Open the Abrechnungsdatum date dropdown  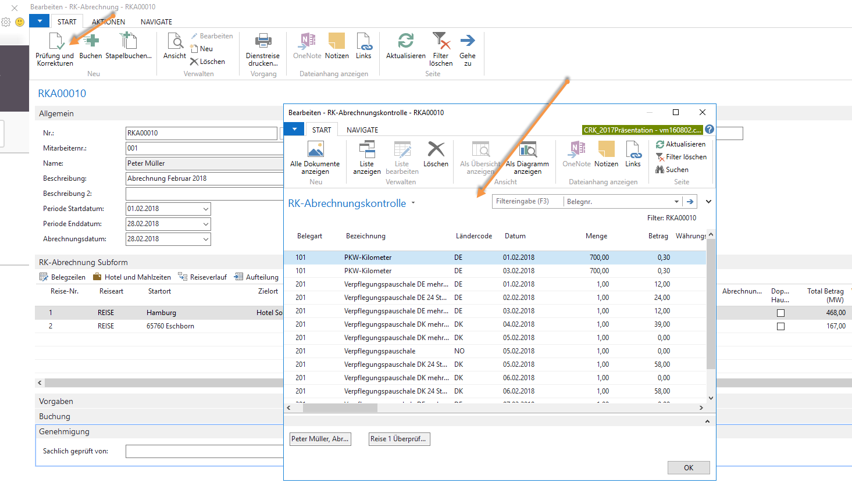(206, 239)
